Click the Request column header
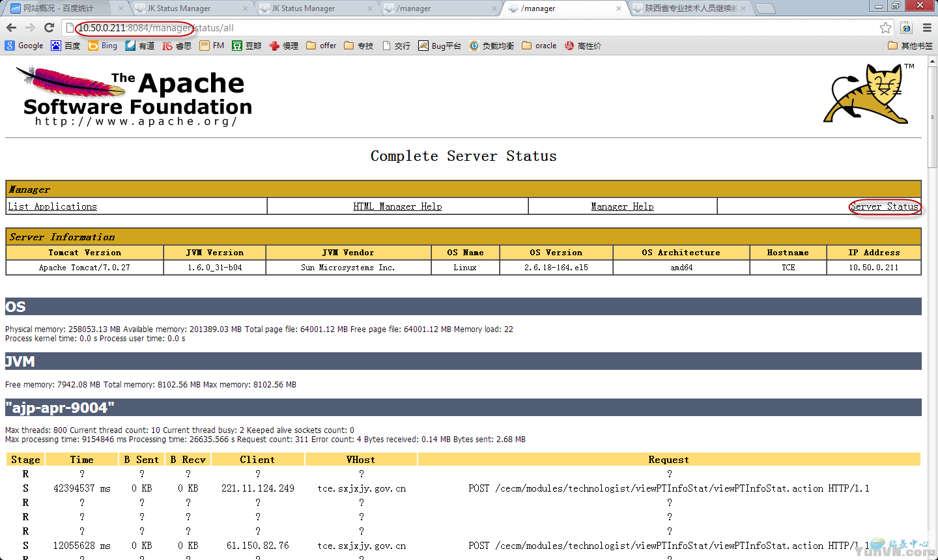The width and height of the screenshot is (938, 560). click(669, 460)
